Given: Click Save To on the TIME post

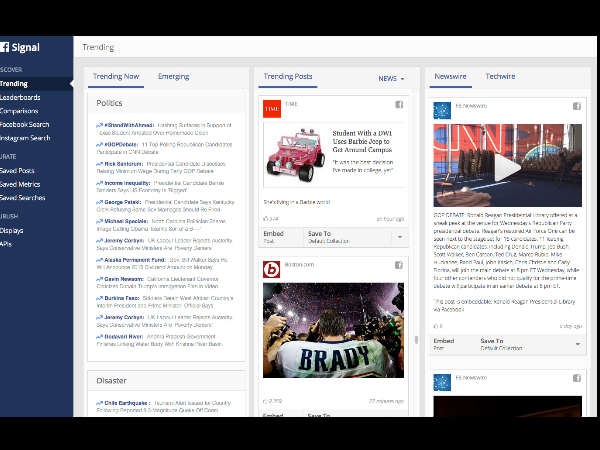Looking at the screenshot, I should tap(328, 237).
